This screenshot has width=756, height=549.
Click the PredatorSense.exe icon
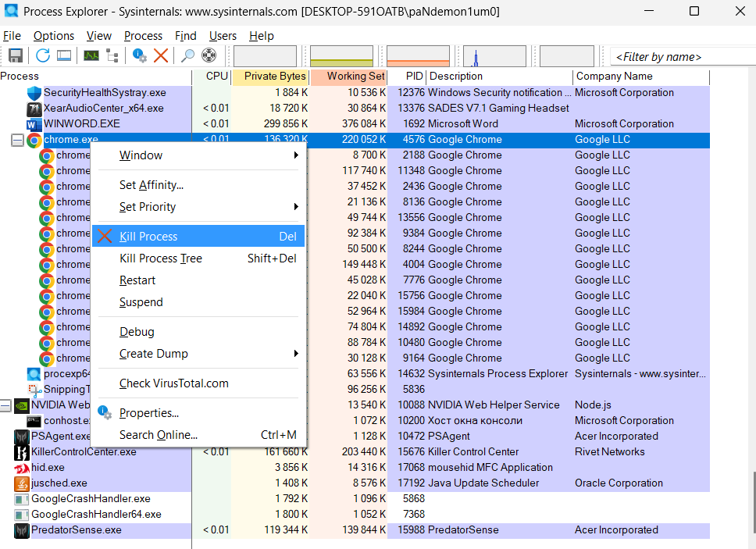[x=22, y=531]
